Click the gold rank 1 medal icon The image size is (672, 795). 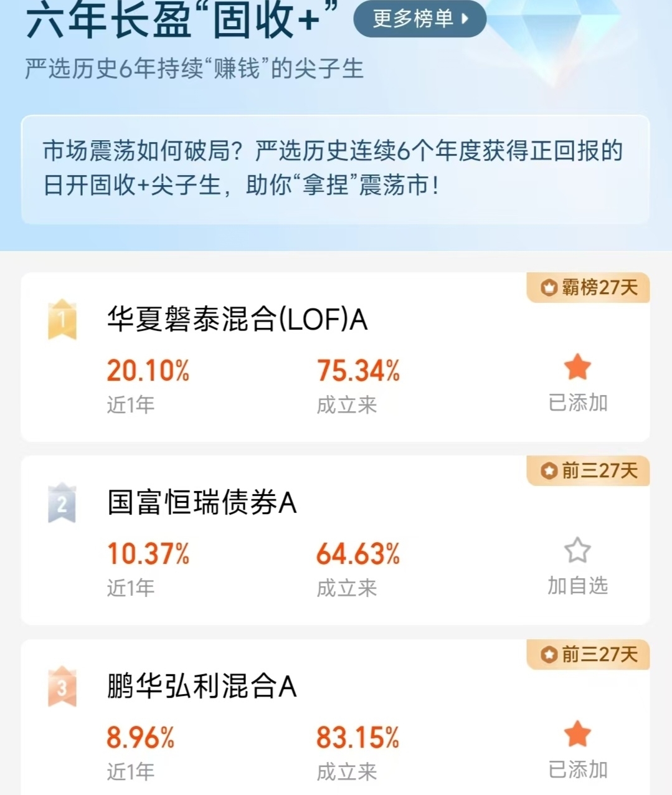click(62, 320)
